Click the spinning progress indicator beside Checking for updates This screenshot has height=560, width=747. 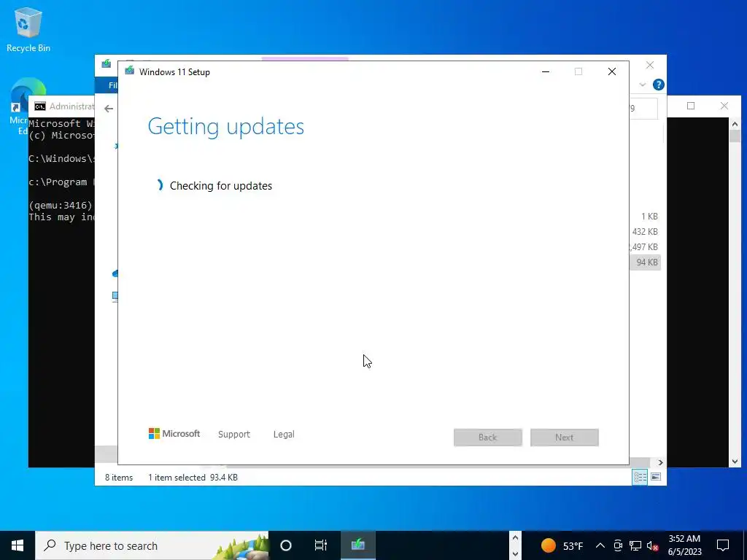[160, 185]
